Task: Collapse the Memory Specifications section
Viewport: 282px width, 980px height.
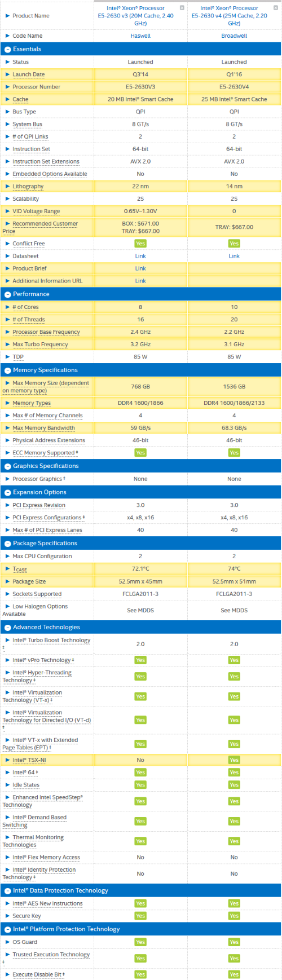Action: click(8, 370)
